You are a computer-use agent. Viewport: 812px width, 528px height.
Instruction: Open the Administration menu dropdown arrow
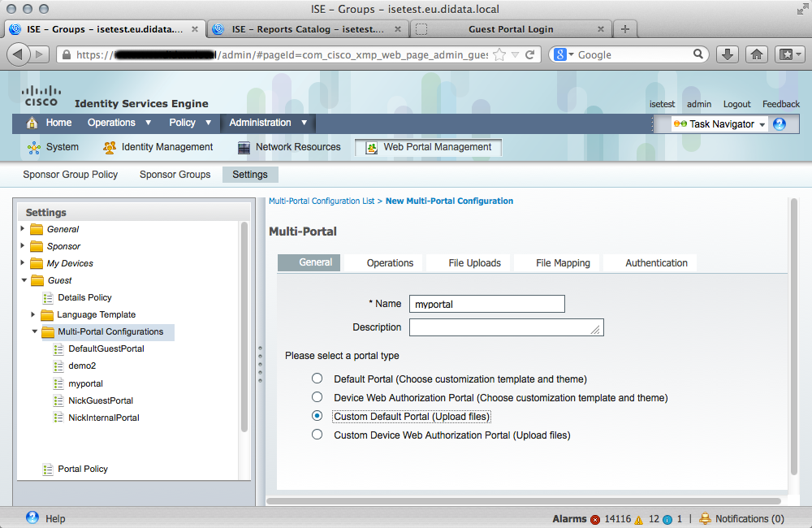point(304,123)
